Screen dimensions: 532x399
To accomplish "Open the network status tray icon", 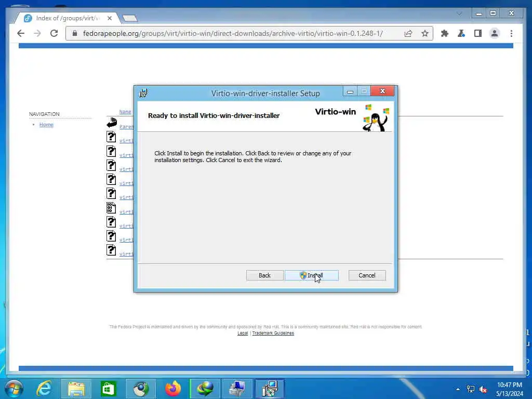I will pos(471,389).
